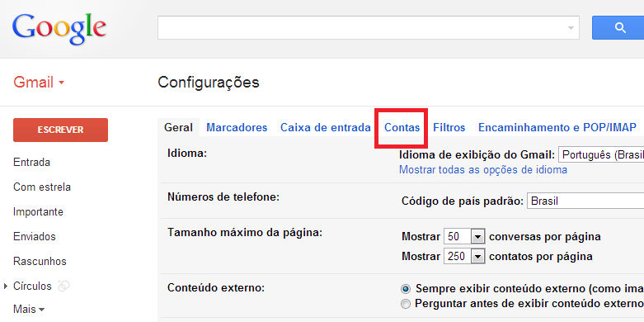Viewport: 644px width, 322px height.
Task: Switch to the Marcadores tab
Action: pos(237,127)
